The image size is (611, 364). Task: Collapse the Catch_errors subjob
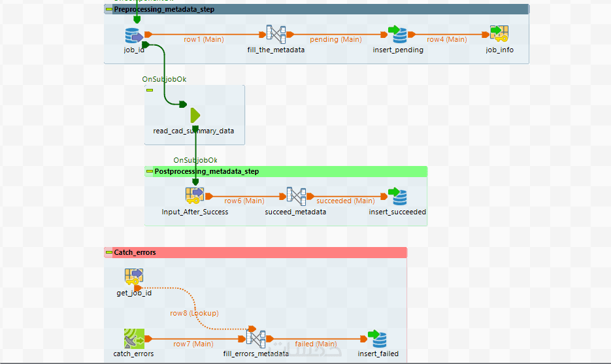click(109, 252)
